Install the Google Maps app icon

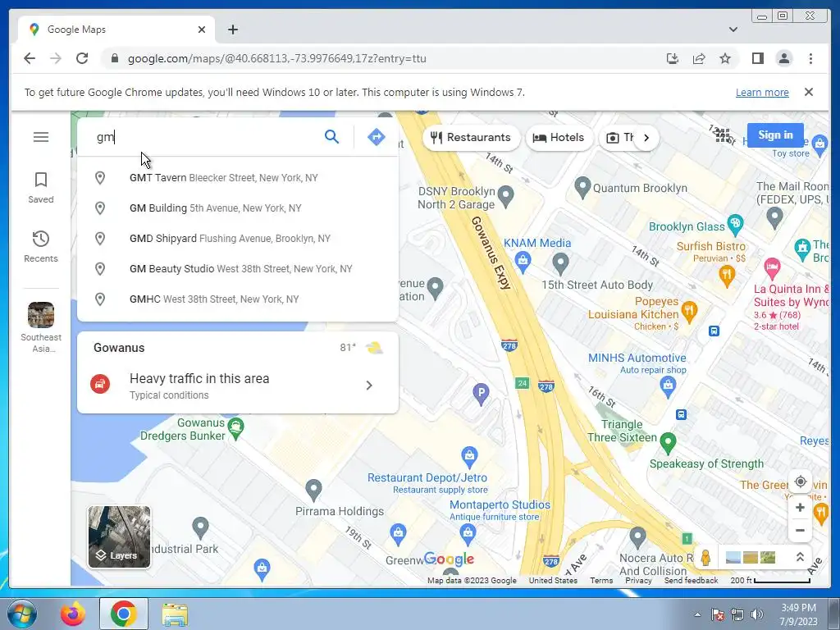coord(673,58)
